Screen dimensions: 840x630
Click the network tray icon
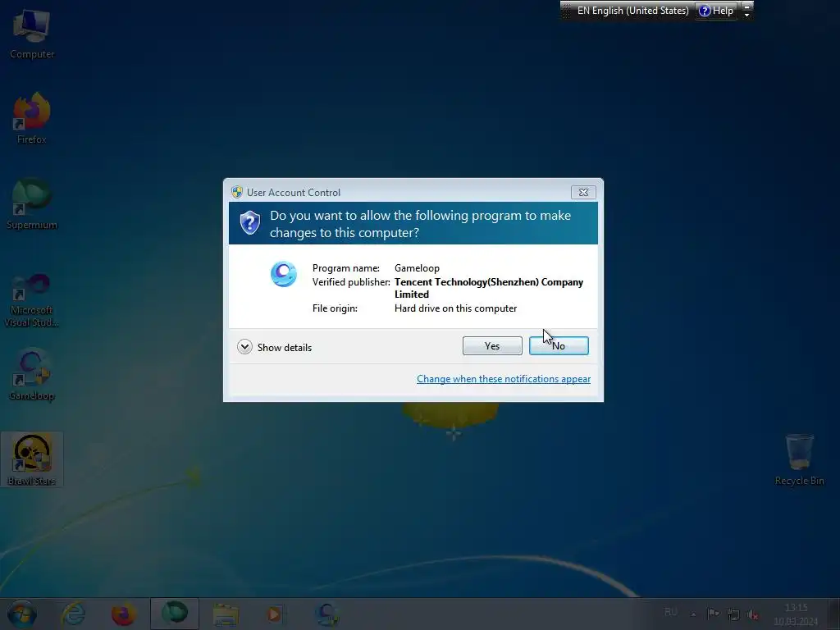733,614
